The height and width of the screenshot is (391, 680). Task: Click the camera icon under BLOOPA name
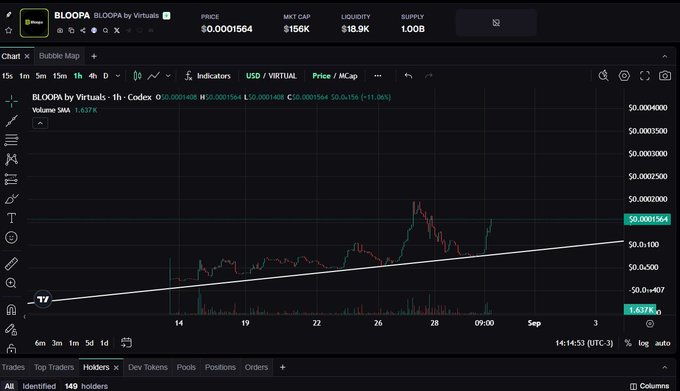pyautogui.click(x=60, y=30)
